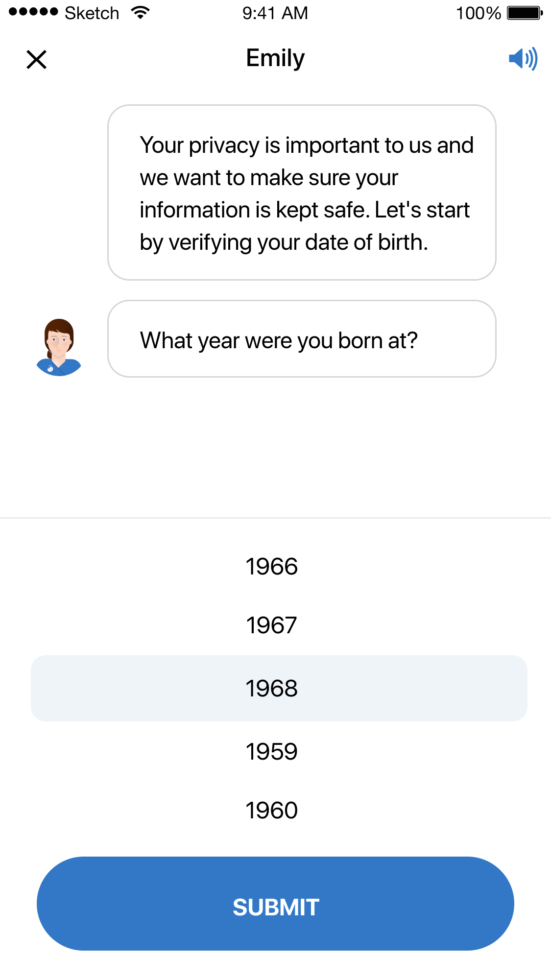Tap the privacy message bubble
The height and width of the screenshot is (980, 551).
[x=302, y=192]
